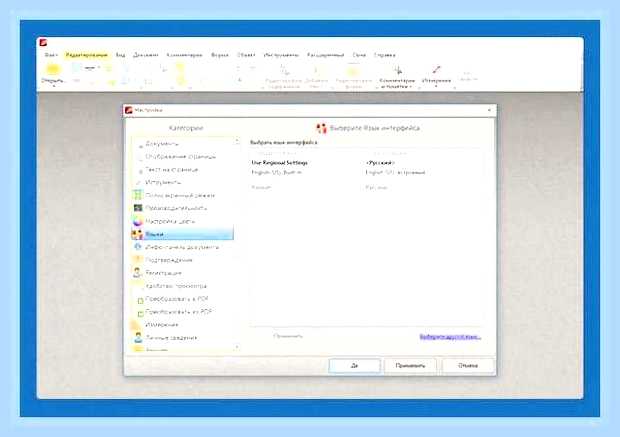The width and height of the screenshot is (620, 437).
Task: Confirm settings with Да button
Action: point(354,365)
